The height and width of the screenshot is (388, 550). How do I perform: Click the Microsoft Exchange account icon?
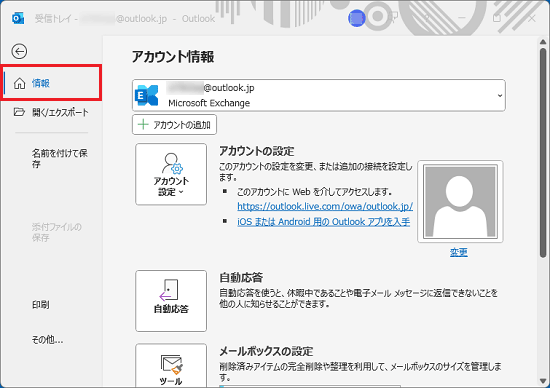pos(147,95)
